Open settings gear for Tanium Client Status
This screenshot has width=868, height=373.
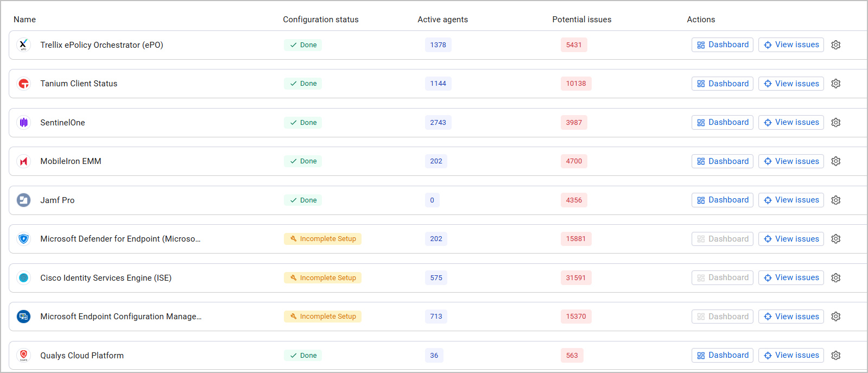(x=836, y=84)
